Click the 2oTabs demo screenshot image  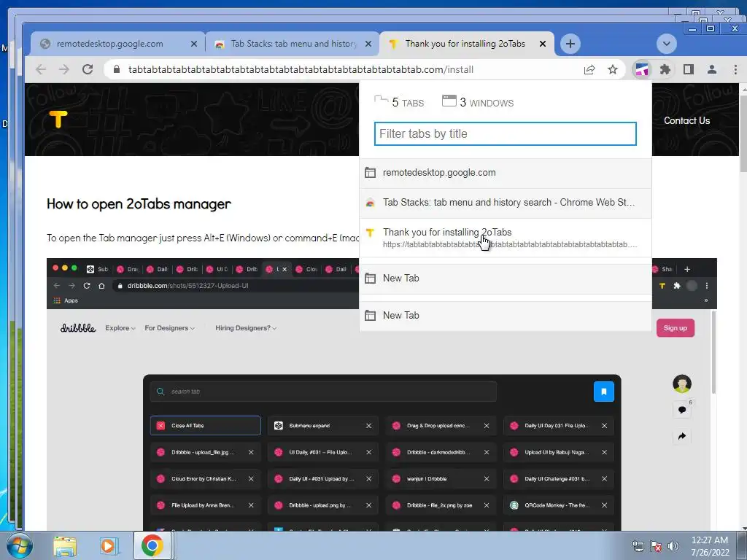[382, 394]
